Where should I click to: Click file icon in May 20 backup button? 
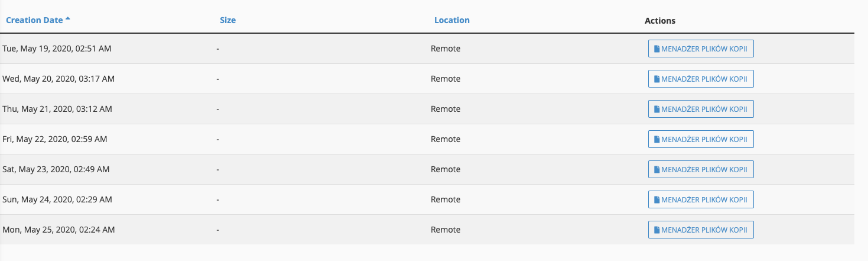[x=656, y=79]
